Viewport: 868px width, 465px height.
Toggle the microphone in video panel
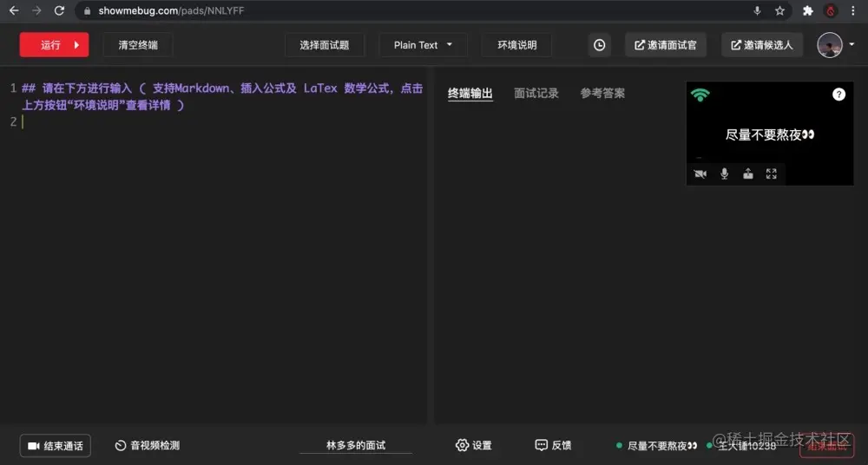pyautogui.click(x=724, y=174)
